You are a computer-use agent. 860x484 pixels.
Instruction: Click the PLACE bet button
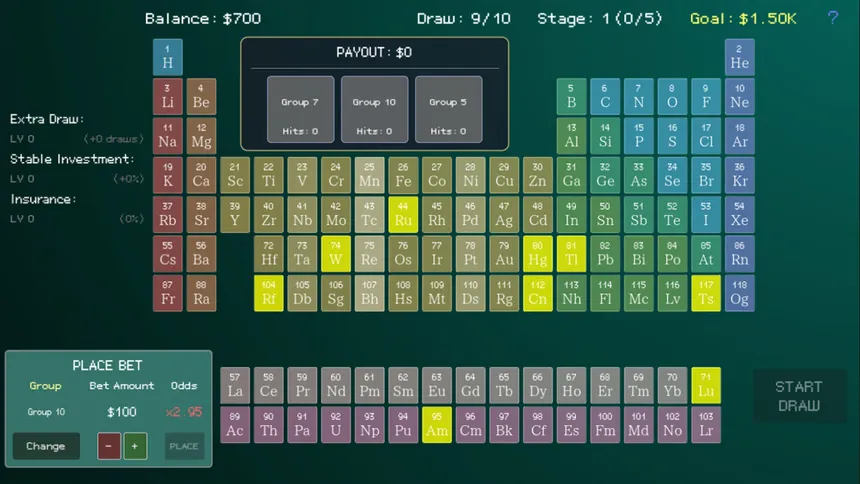[x=184, y=446]
